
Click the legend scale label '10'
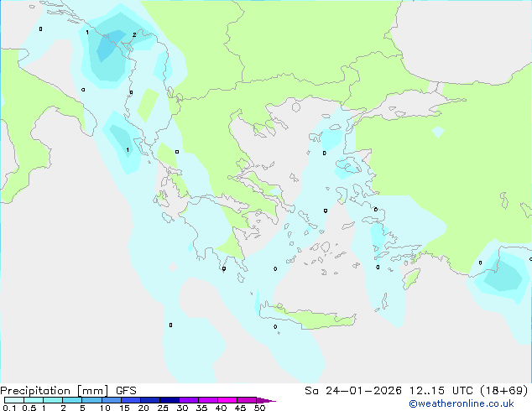(105, 408)
